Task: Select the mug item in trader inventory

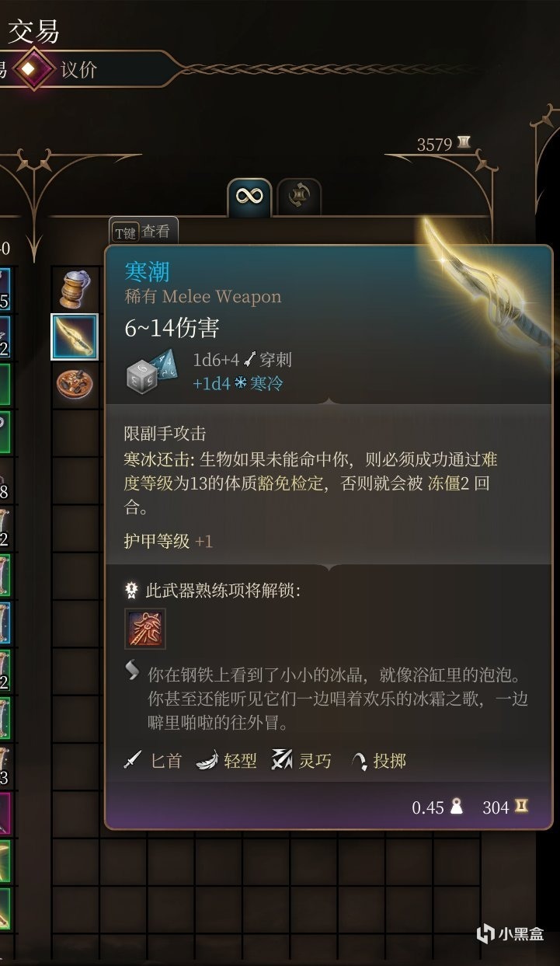Action: [x=75, y=289]
